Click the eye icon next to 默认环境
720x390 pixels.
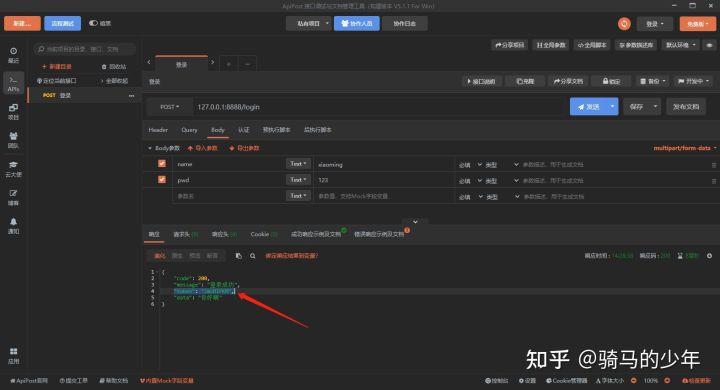[709, 45]
